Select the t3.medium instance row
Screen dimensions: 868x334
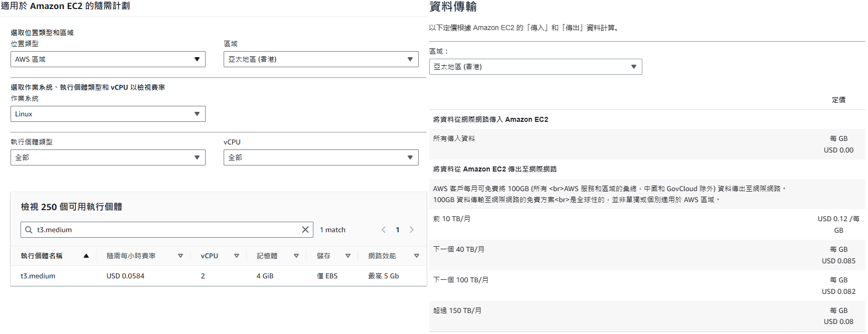pyautogui.click(x=38, y=276)
